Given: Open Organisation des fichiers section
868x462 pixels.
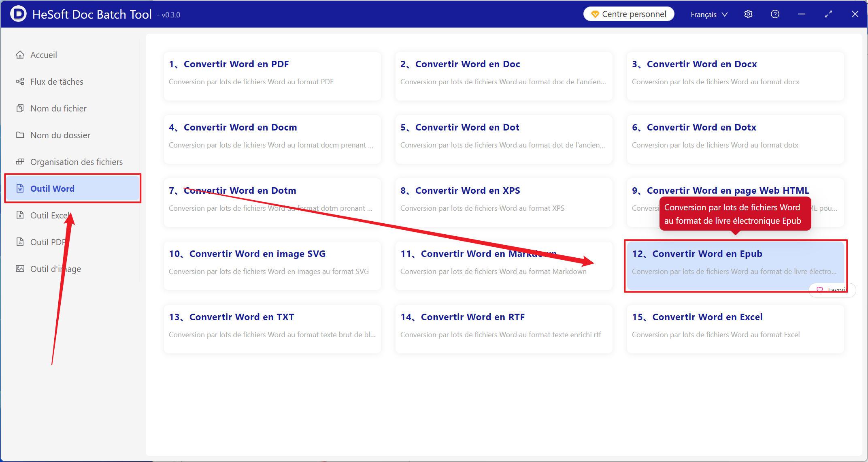Looking at the screenshot, I should pyautogui.click(x=73, y=162).
